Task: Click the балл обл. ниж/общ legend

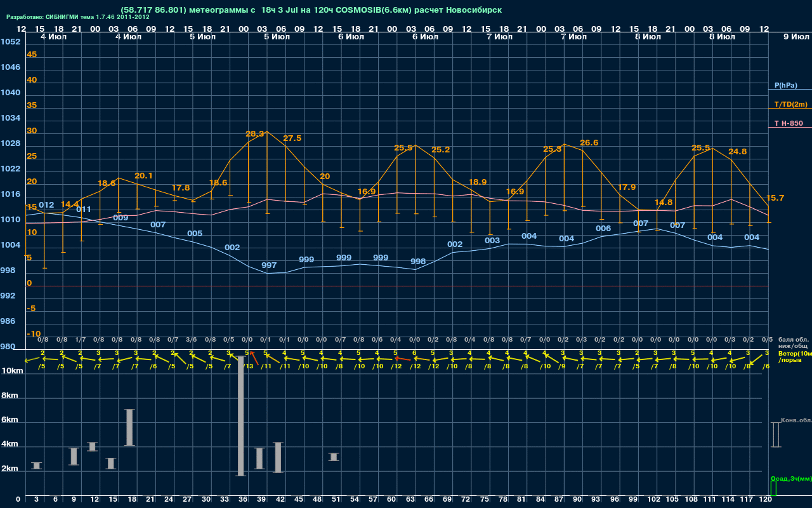Action: (793, 343)
